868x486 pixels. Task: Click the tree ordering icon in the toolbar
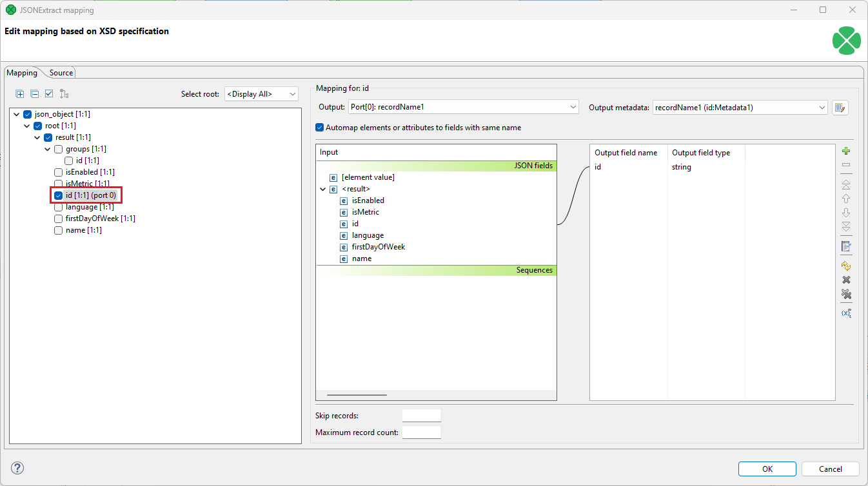coord(63,93)
